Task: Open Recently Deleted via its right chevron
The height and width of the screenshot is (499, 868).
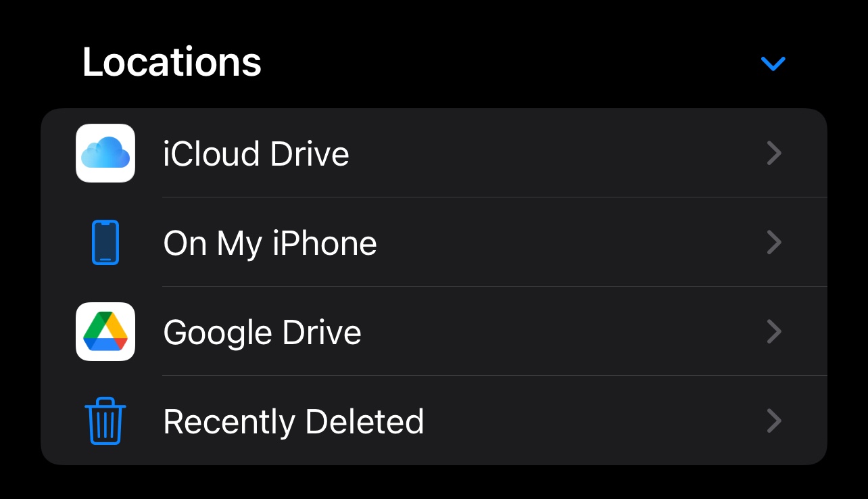Action: coord(775,421)
